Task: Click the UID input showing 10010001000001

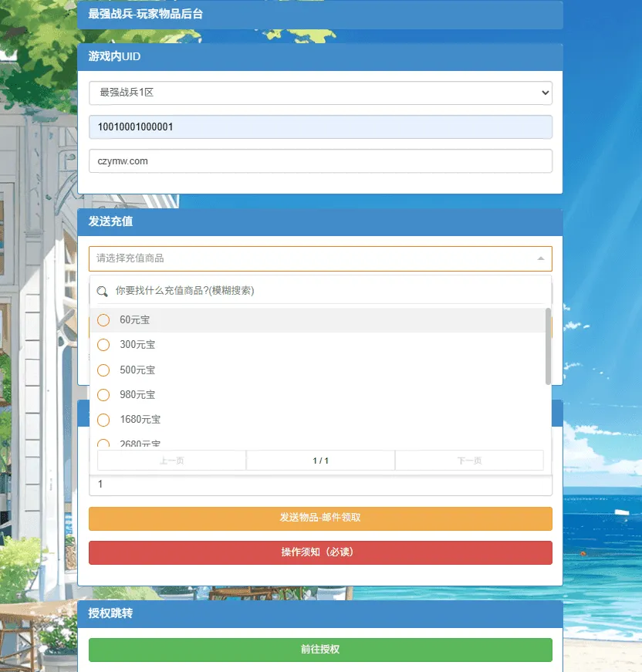Action: click(320, 126)
